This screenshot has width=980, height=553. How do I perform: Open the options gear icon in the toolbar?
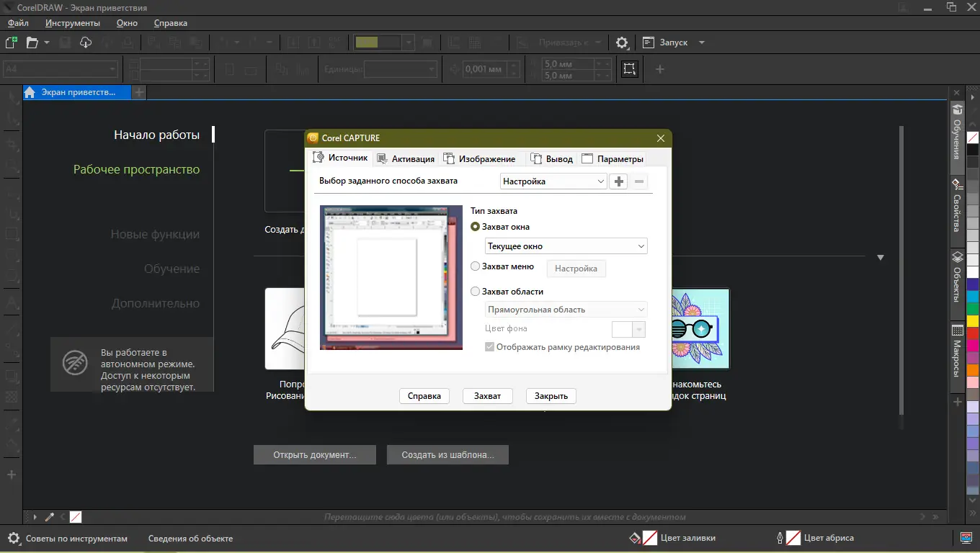click(x=622, y=42)
